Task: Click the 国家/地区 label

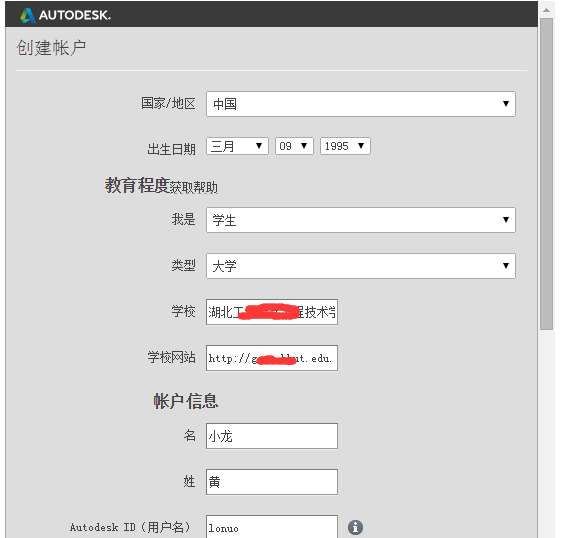Action: (x=168, y=103)
